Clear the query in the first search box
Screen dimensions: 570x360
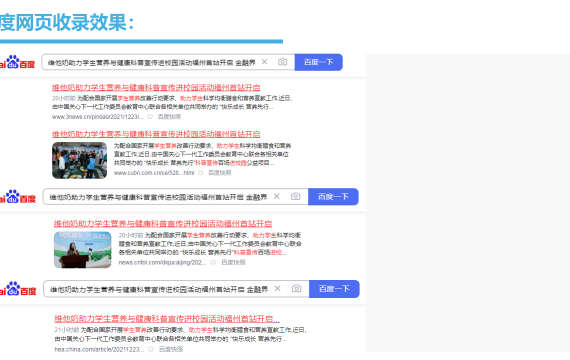(265, 62)
